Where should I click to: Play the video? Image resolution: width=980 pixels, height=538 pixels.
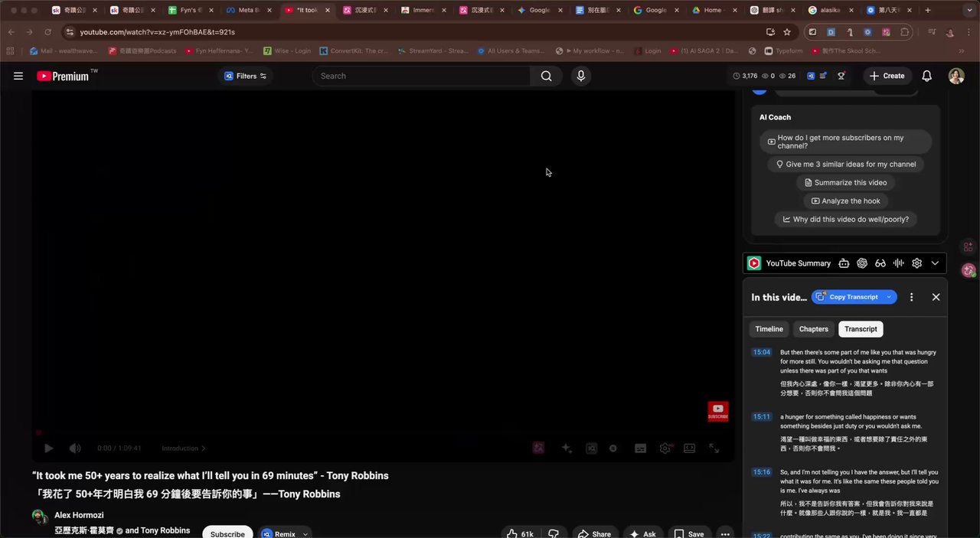[48, 448]
